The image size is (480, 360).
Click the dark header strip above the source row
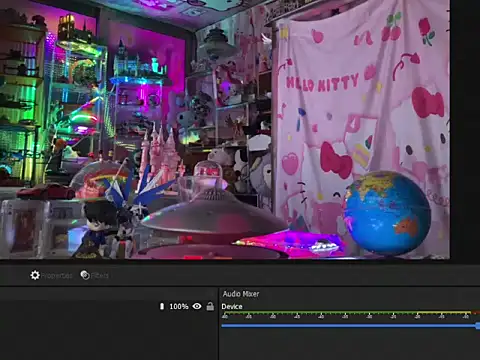tap(108, 294)
